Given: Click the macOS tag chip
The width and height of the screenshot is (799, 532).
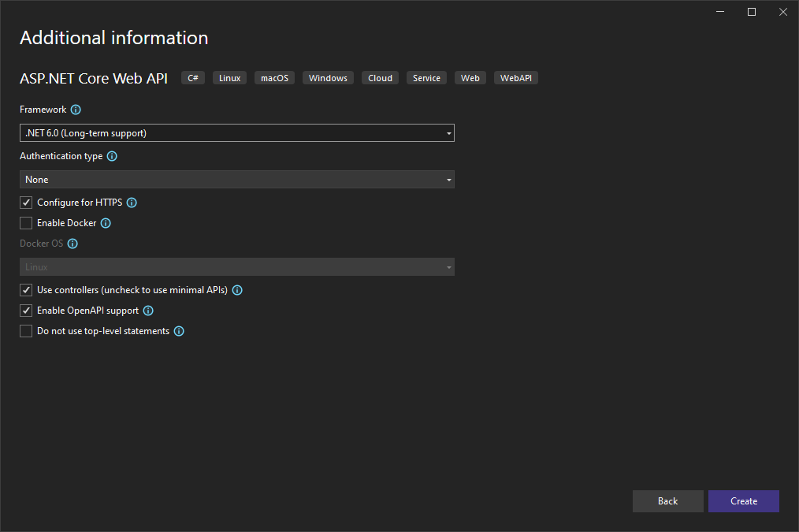Looking at the screenshot, I should point(274,77).
